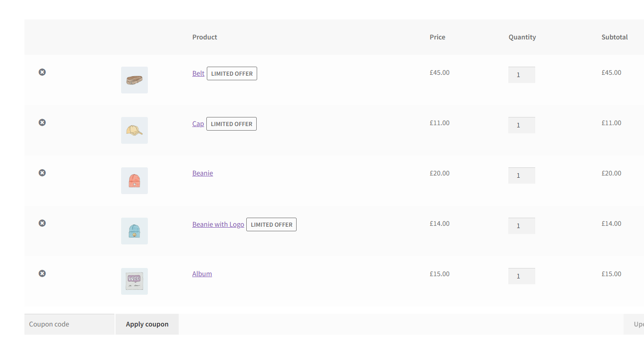644x341 pixels.
Task: Open the Beanie product thumbnail
Action: (x=134, y=181)
